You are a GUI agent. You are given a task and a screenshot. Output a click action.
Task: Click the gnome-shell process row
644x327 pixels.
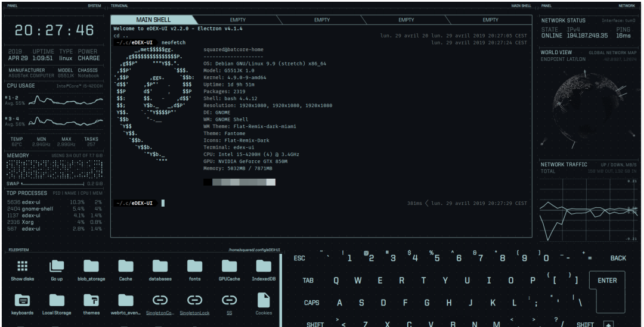[54, 209]
